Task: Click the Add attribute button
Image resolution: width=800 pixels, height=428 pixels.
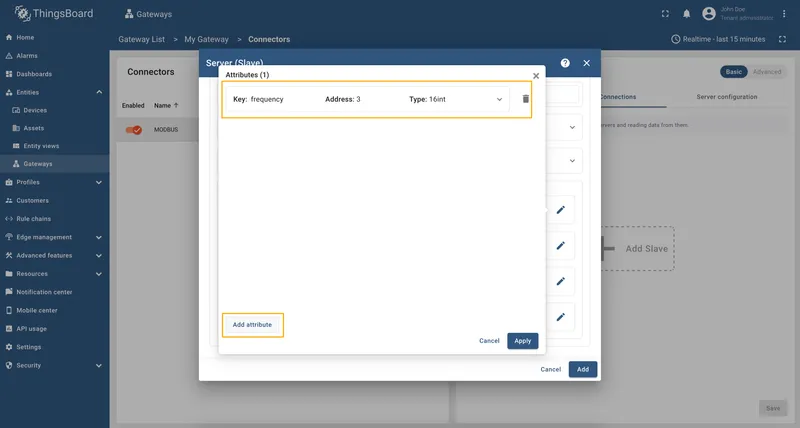Action: pos(253,325)
